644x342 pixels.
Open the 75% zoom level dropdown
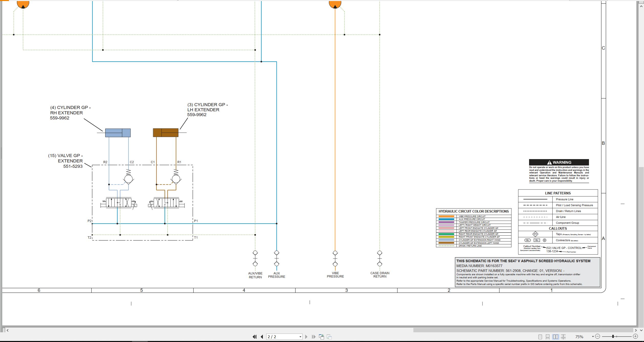[593, 337]
